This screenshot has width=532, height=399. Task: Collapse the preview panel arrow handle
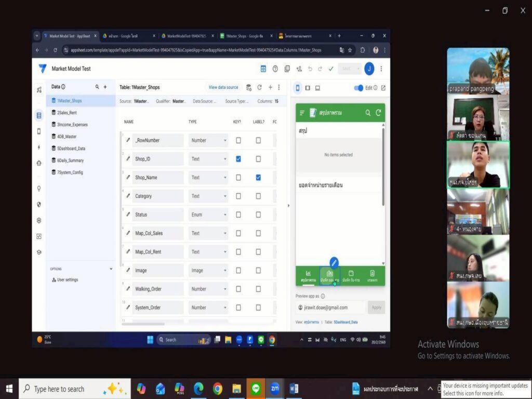click(288, 206)
